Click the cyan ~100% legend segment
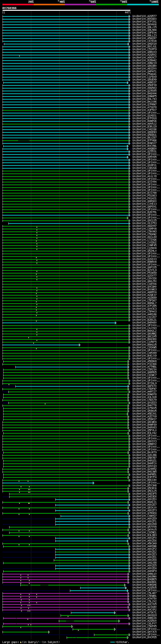This screenshot has height=644, width=161. point(143,5)
